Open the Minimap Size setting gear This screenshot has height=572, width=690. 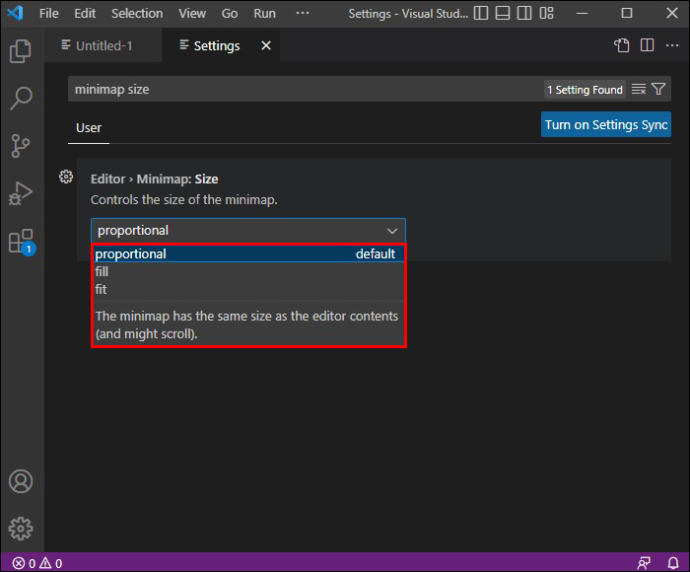pyautogui.click(x=66, y=177)
